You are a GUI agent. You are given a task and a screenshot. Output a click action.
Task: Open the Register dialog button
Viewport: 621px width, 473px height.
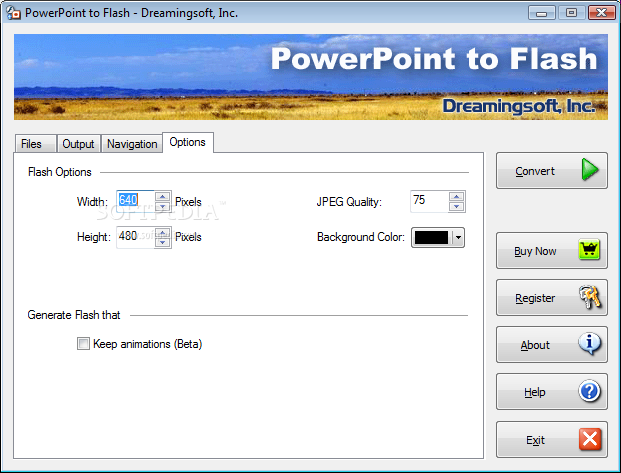click(x=552, y=298)
